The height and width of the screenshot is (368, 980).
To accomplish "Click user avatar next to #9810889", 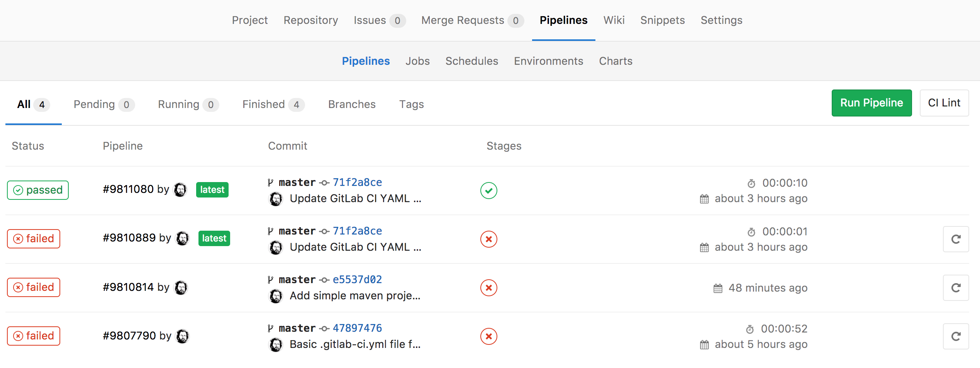I will click(x=183, y=238).
